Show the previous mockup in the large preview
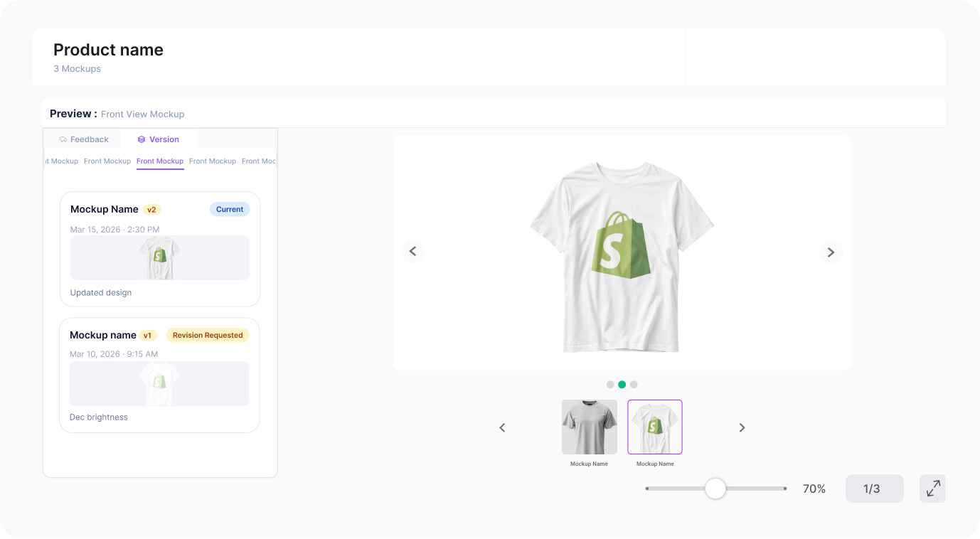The width and height of the screenshot is (980, 539). pos(412,252)
